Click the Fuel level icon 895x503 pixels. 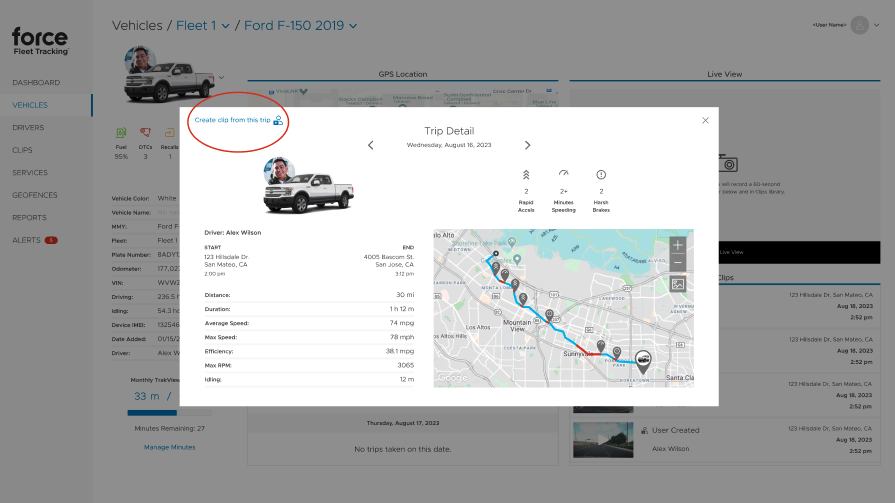[x=121, y=132]
